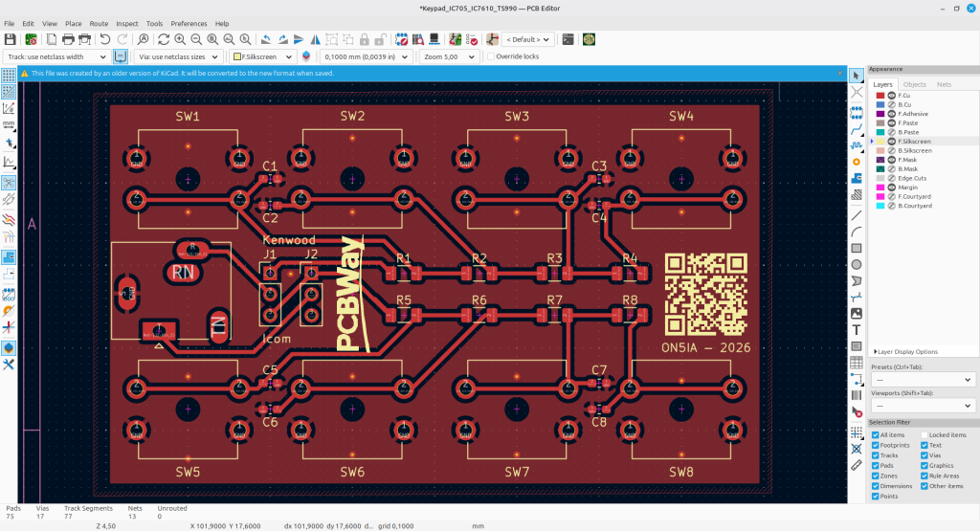Undo the last edit
Screen dimensions: 980x531
coord(105,39)
